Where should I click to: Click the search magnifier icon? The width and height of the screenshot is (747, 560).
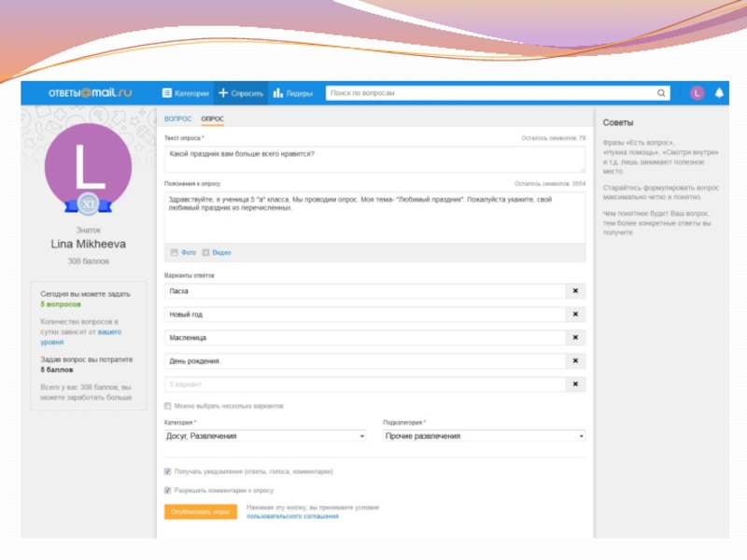click(661, 93)
